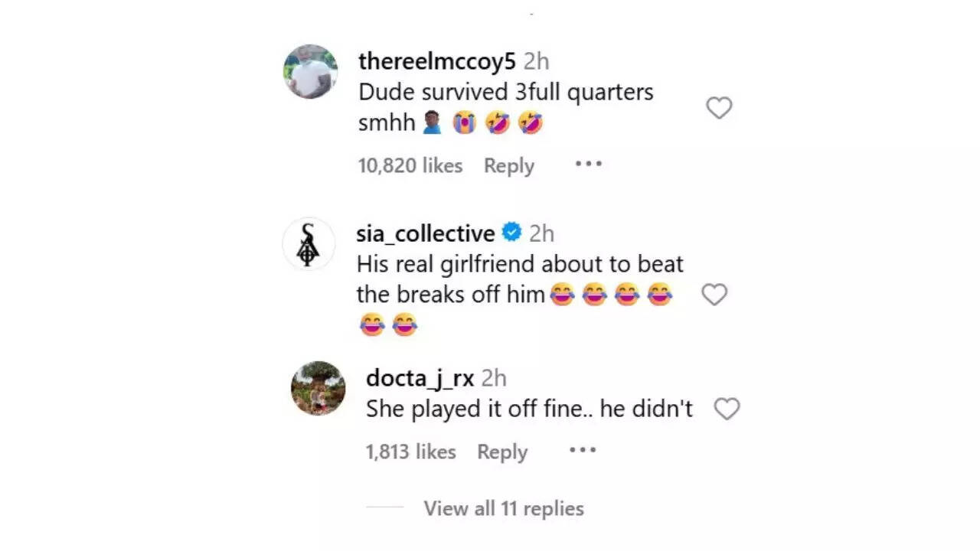Click the verified badge next to sia_collective
The height and width of the screenshot is (551, 980).
click(511, 232)
